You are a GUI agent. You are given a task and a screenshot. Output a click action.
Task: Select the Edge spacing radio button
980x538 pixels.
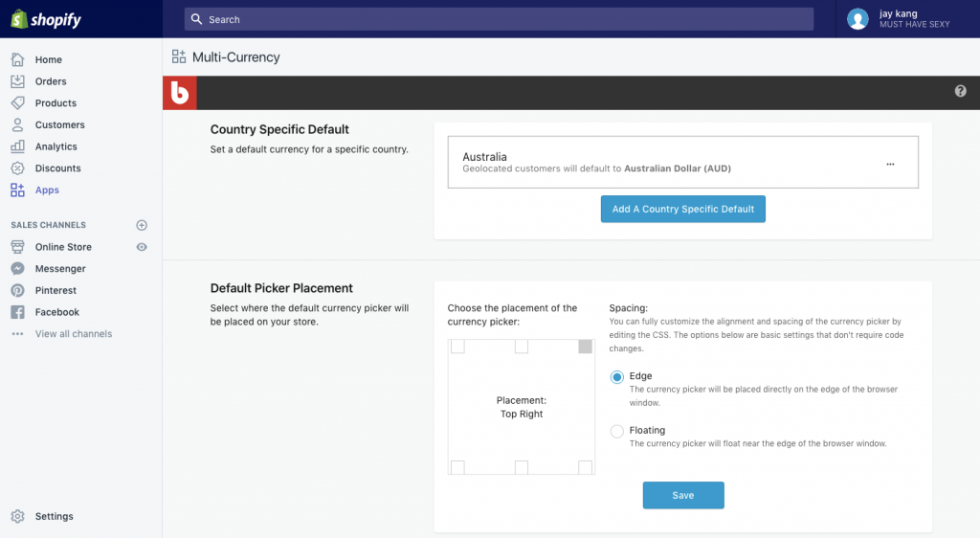(x=617, y=377)
